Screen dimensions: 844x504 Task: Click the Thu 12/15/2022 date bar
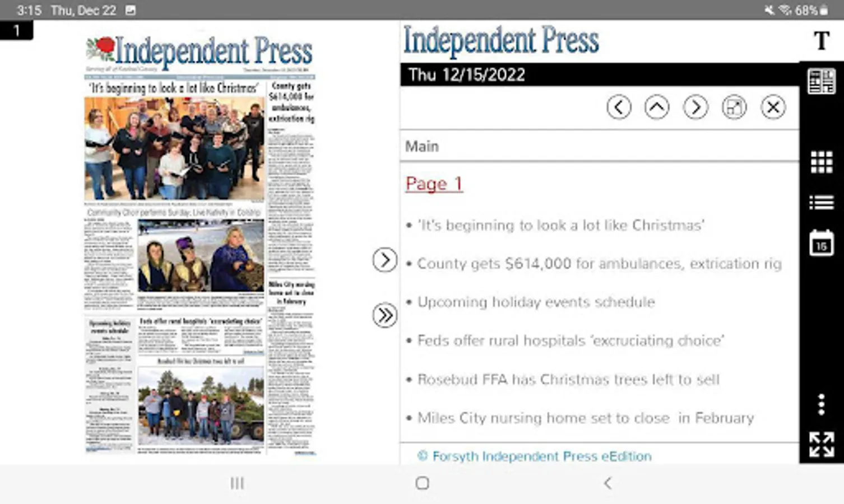[599, 74]
